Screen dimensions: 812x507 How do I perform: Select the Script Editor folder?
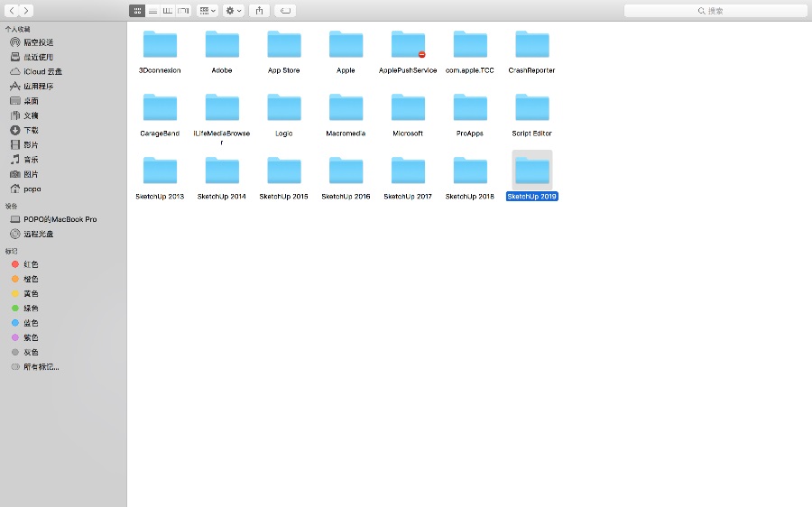531,107
